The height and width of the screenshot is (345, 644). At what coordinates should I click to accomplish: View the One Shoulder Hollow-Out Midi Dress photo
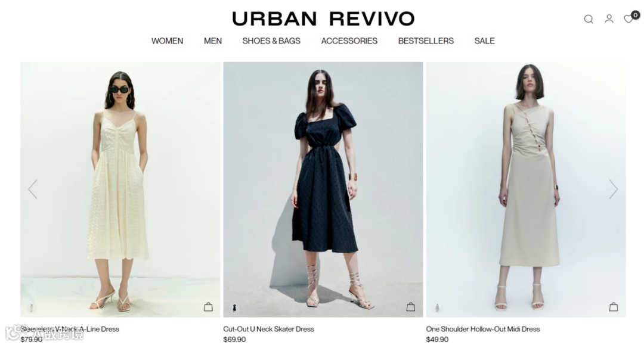(x=526, y=189)
